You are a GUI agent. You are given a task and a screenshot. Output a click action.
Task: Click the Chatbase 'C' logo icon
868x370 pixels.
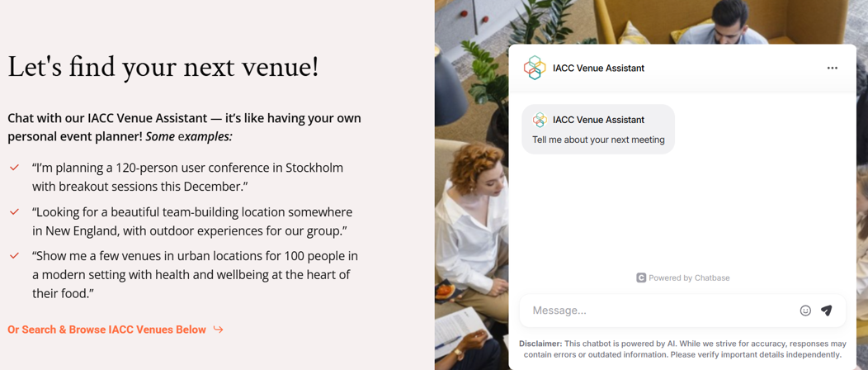tap(641, 278)
